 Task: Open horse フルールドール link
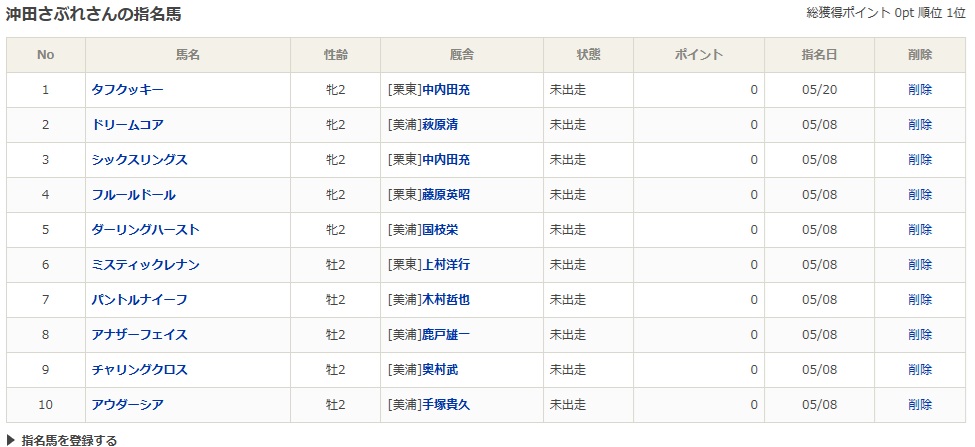click(x=133, y=195)
